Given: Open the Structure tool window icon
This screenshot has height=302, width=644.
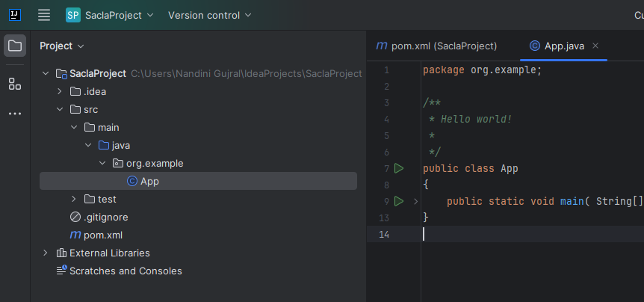Looking at the screenshot, I should tap(15, 84).
